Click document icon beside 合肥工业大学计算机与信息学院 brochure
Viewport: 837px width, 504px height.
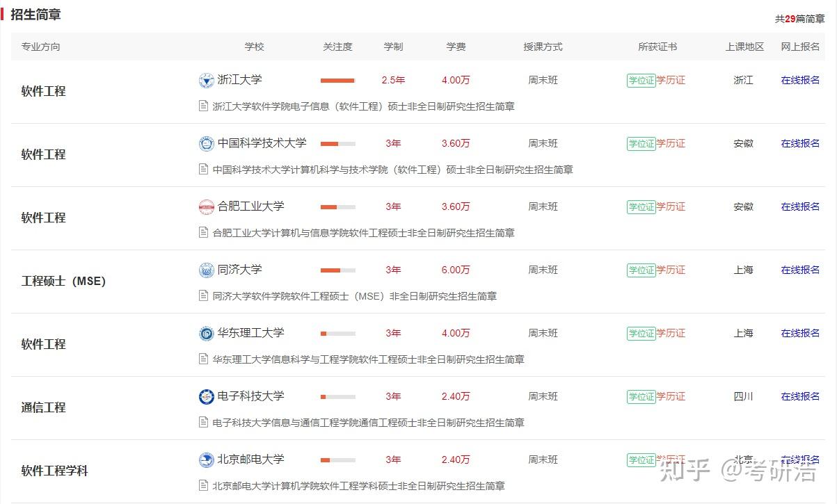[x=203, y=233]
